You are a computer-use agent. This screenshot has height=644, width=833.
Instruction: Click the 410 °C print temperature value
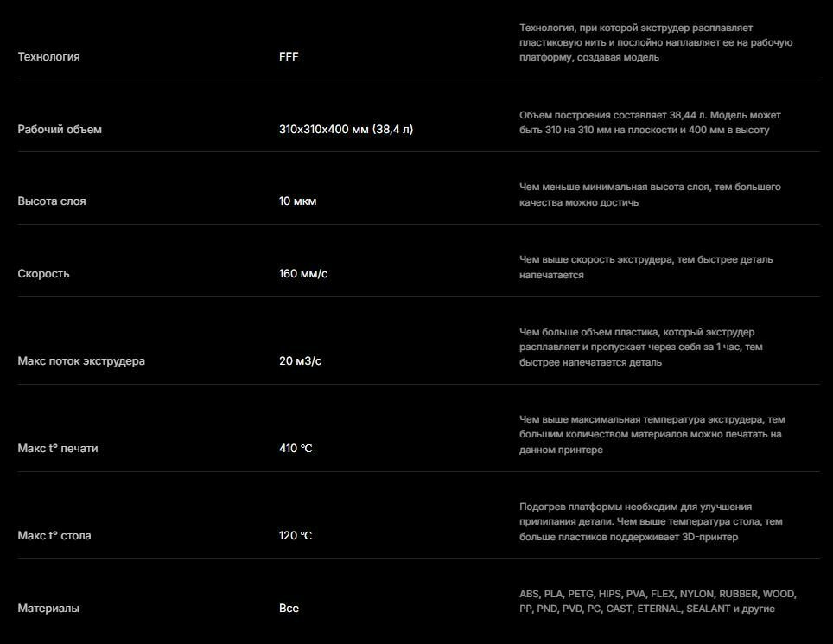(x=296, y=449)
